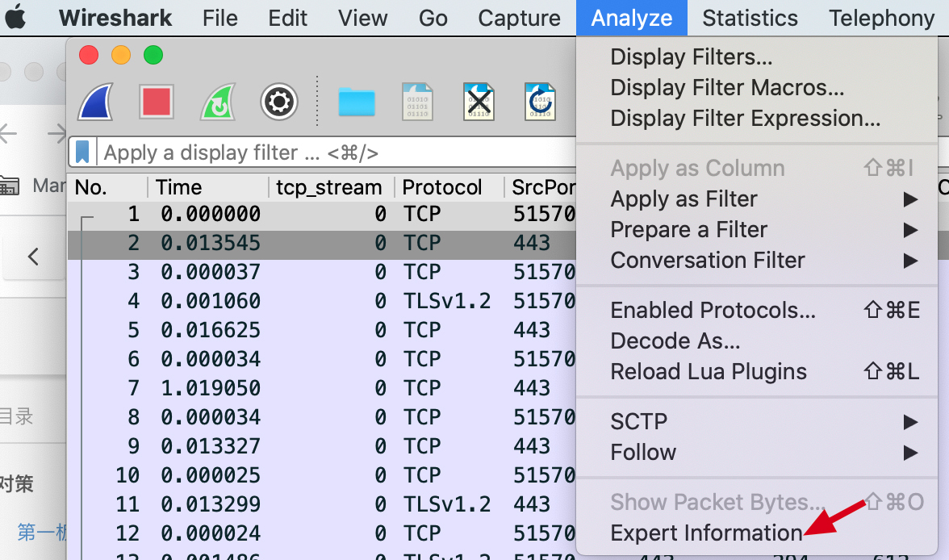Choose Expert Information from Analyze menu

click(705, 533)
